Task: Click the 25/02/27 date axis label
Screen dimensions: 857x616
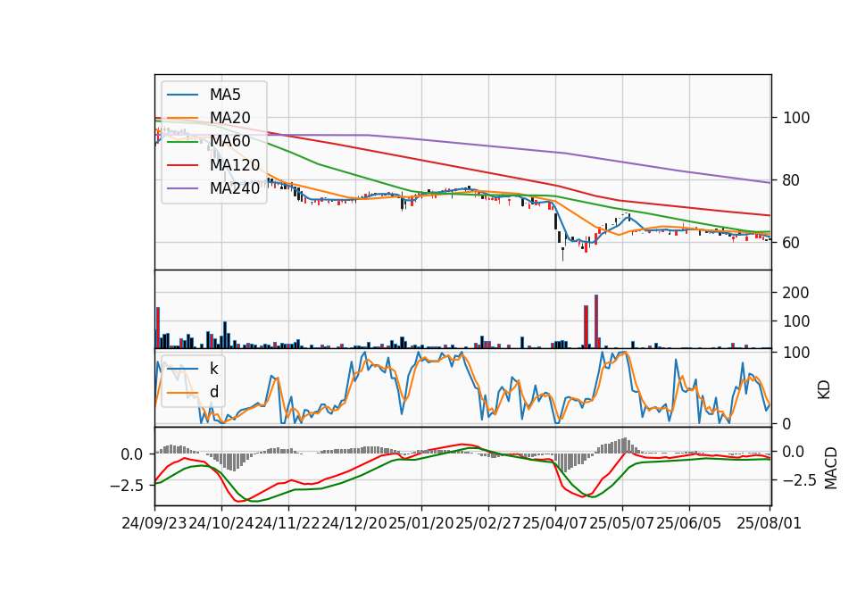Action: pyautogui.click(x=488, y=523)
